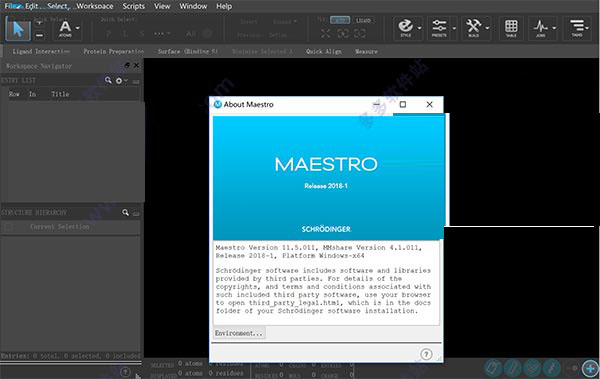Open the Jobs monitor icon
Image resolution: width=600 pixels, height=379 pixels.
[540, 28]
